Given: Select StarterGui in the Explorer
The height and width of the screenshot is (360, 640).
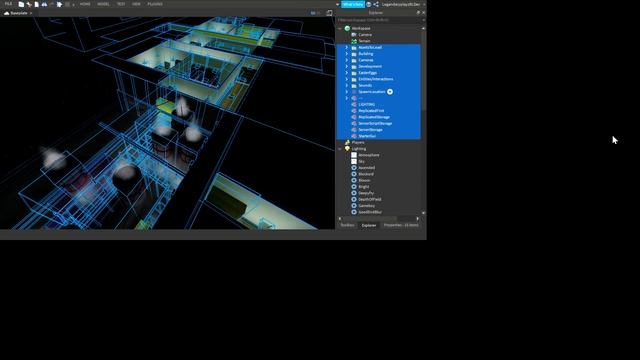Looking at the screenshot, I should pos(367,136).
